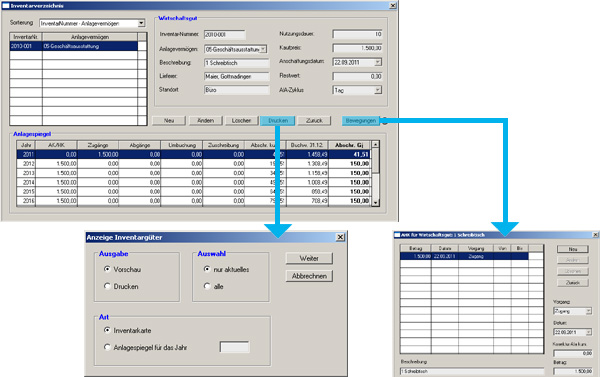Click the Lieferer field
This screenshot has height=377, width=600.
[236, 77]
